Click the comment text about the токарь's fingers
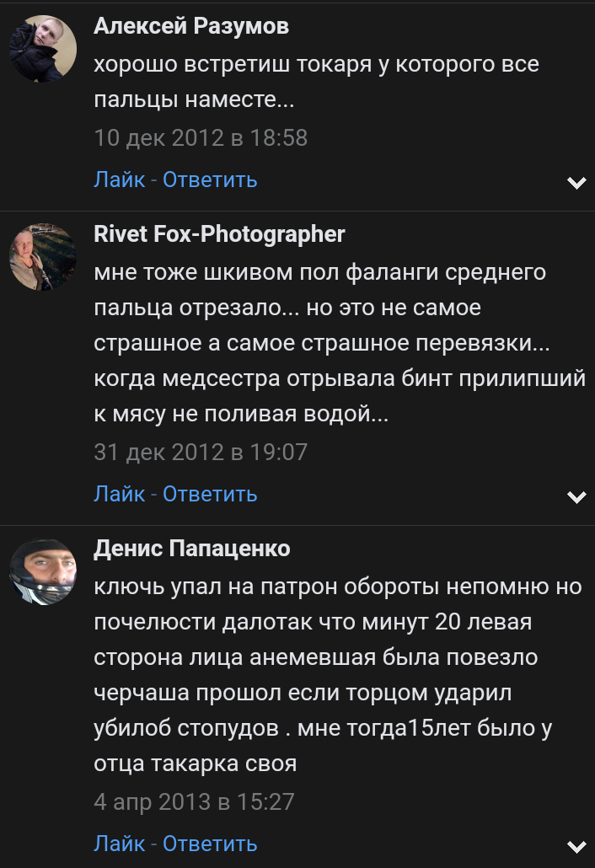 click(316, 83)
